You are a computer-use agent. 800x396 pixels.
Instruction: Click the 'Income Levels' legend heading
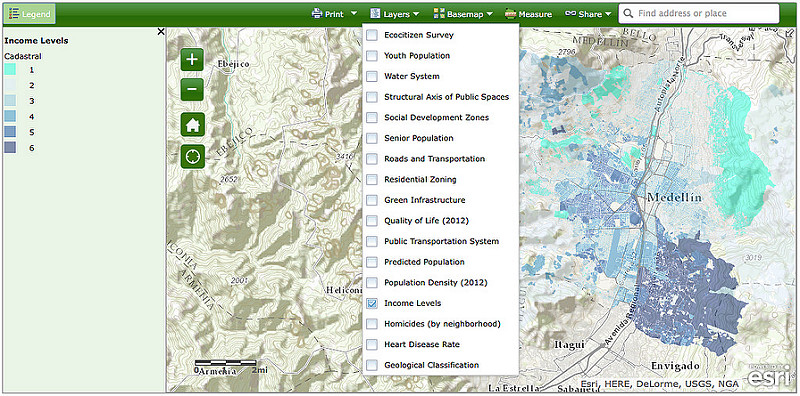[36, 41]
